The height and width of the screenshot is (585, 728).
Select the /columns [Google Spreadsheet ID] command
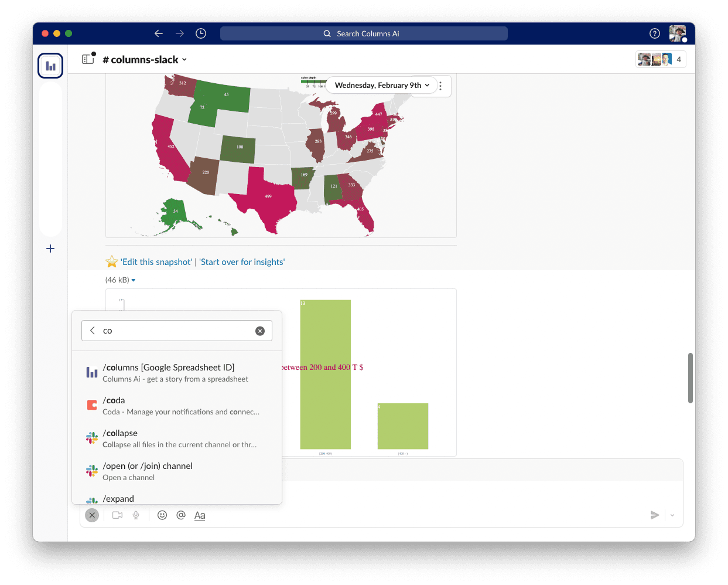point(177,373)
